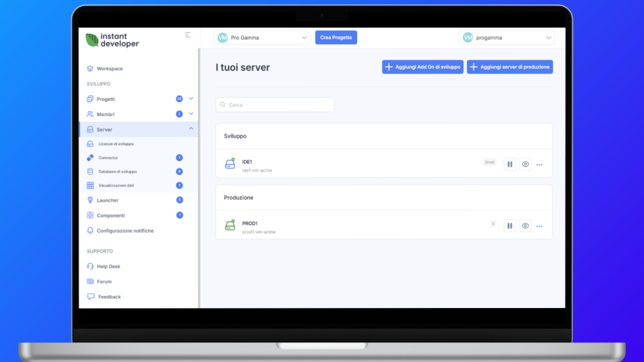
Task: Pause the IDE1 development server
Action: coord(510,164)
